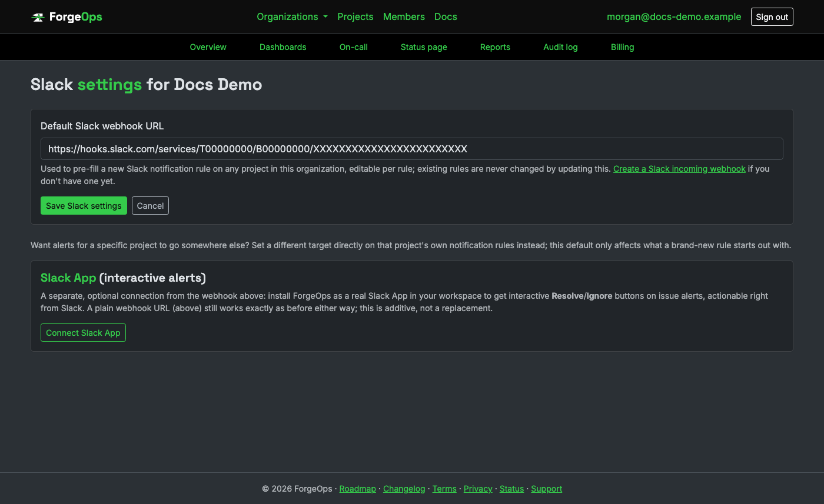Open the Status footer link
This screenshot has height=504, width=824.
511,489
